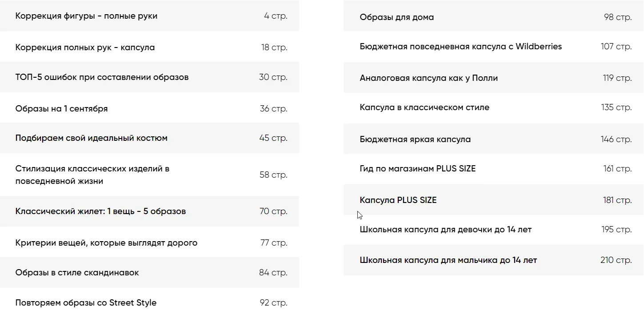Click the '210 стр.' page number

(616, 260)
